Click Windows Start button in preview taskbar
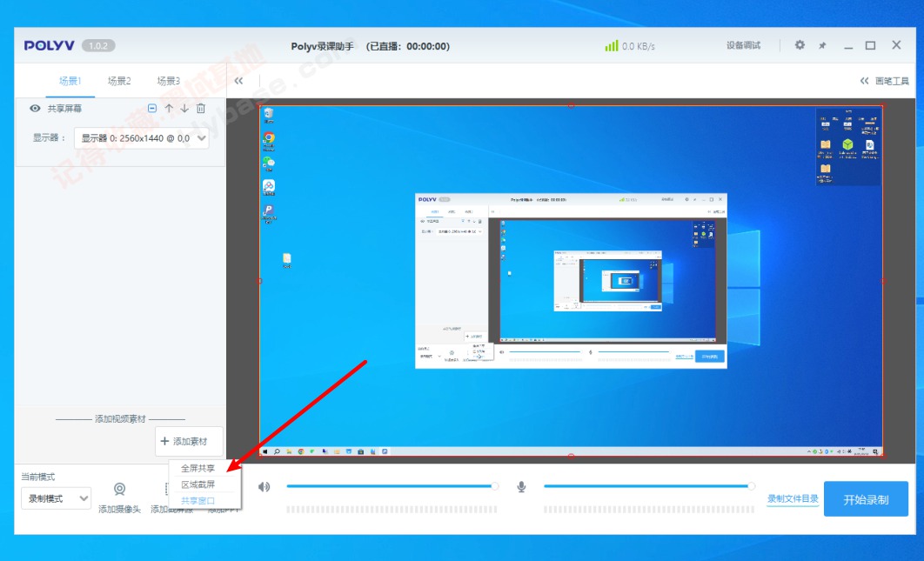Viewport: 924px width, 561px height. 264,451
